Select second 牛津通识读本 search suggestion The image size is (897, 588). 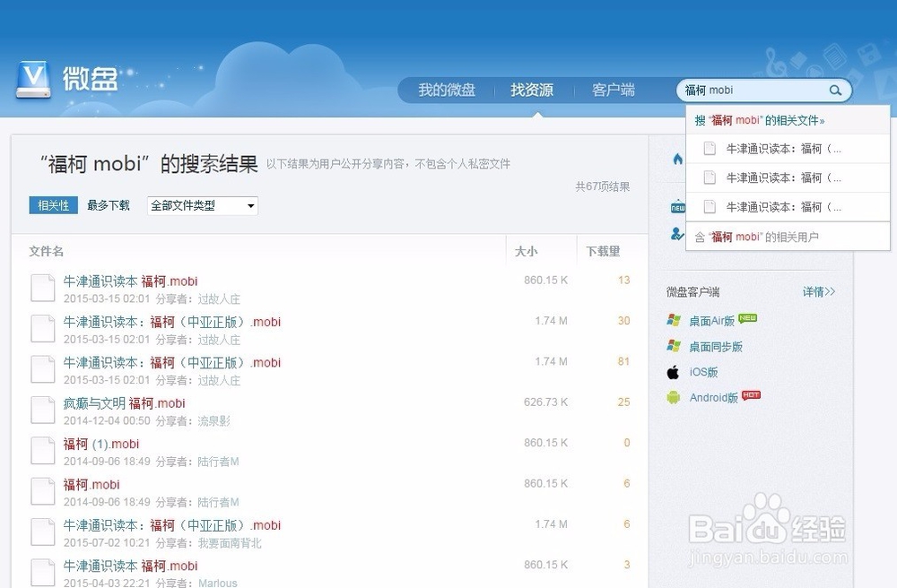coord(788,177)
